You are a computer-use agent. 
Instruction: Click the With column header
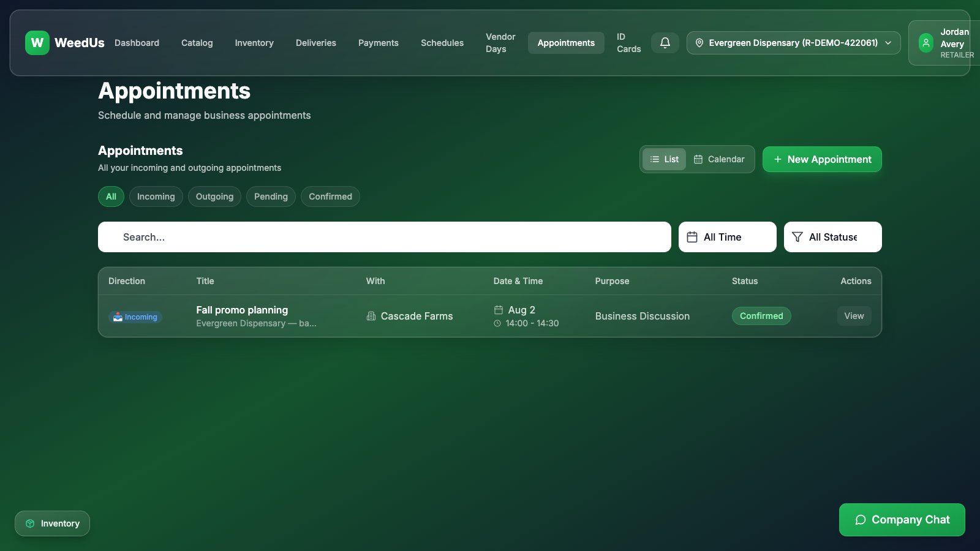pos(375,281)
